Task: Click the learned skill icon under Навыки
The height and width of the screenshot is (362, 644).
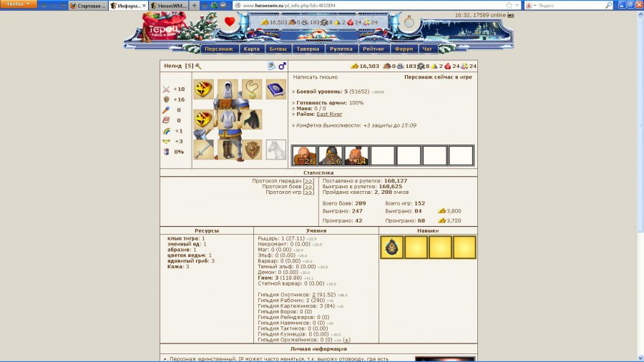Action: [392, 247]
